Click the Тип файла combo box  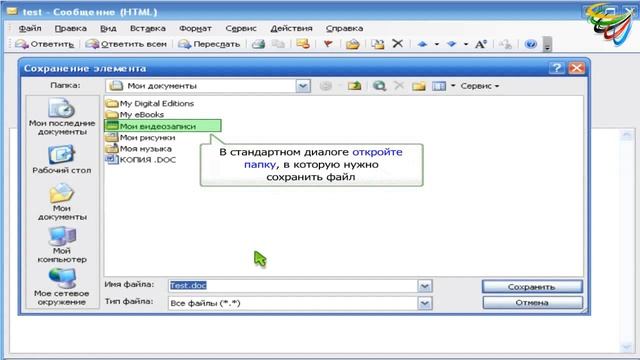pyautogui.click(x=300, y=303)
